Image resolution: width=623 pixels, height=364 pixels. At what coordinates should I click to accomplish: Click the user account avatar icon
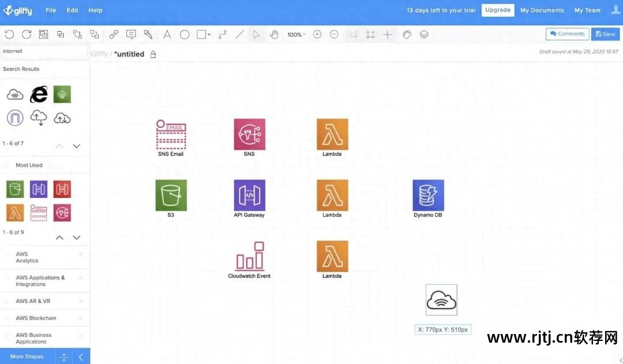616,10
